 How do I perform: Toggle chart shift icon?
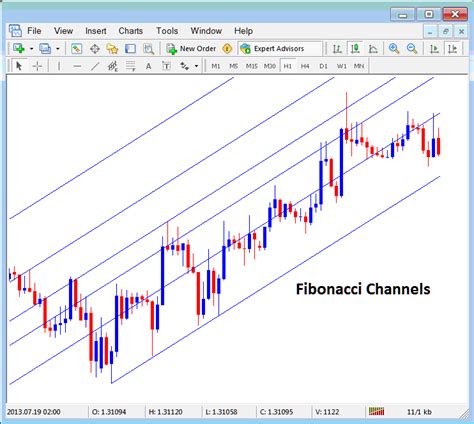pyautogui.click(x=452, y=49)
